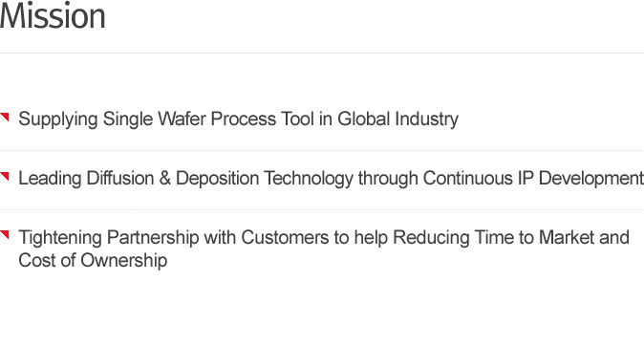Click the phrase Process Tool
The width and height of the screenshot is (644, 346).
[263, 119]
